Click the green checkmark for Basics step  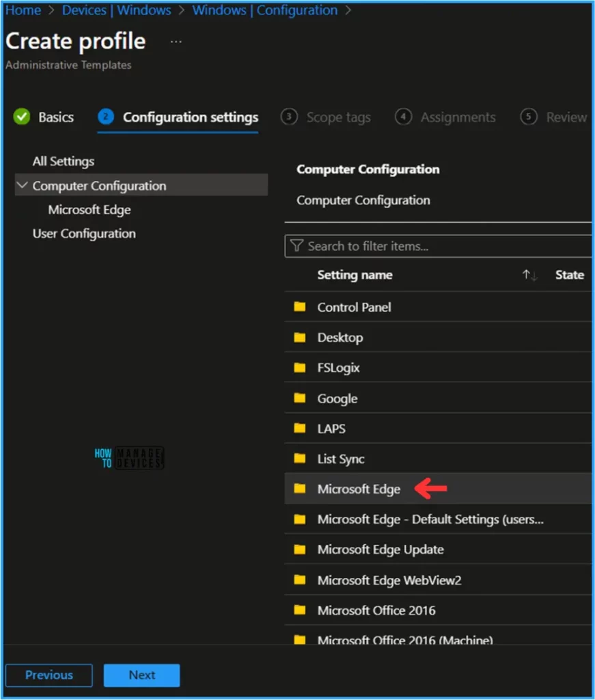tap(21, 116)
